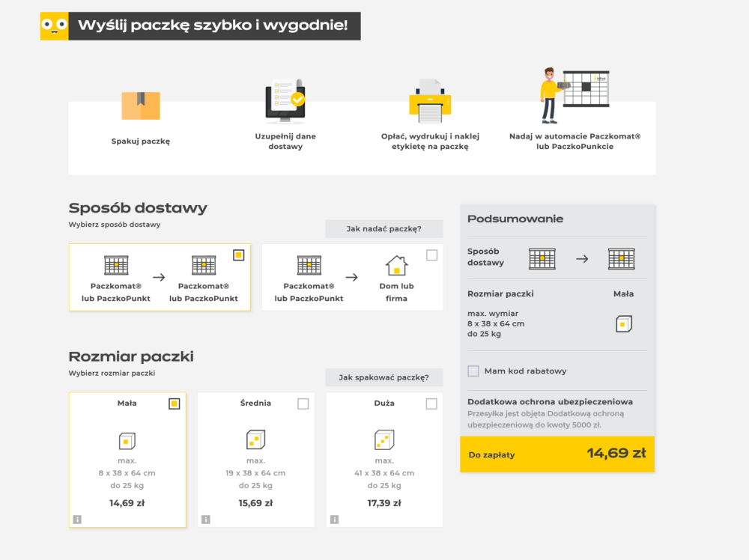
Task: Click the Wybierz rozmiar paczki subtitle
Action: [x=112, y=374]
